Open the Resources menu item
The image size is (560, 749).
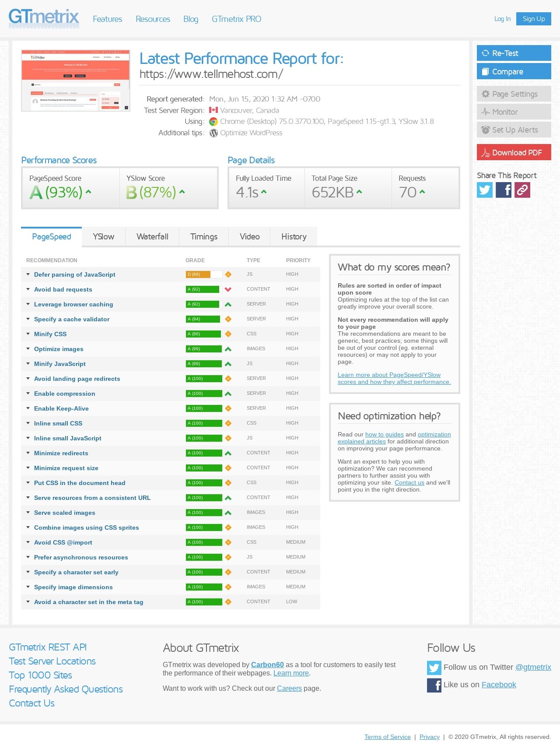153,19
